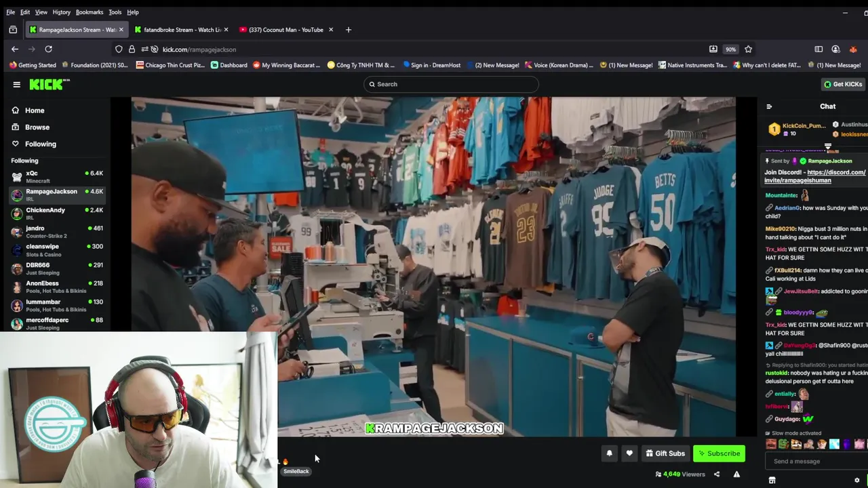Open the File menu
Screen dimensions: 868x488
[x=10, y=12]
